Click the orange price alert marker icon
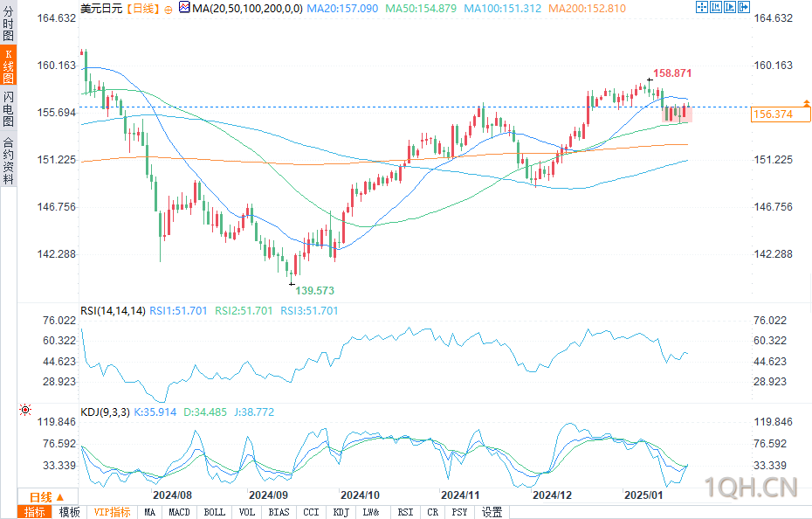 point(806,104)
